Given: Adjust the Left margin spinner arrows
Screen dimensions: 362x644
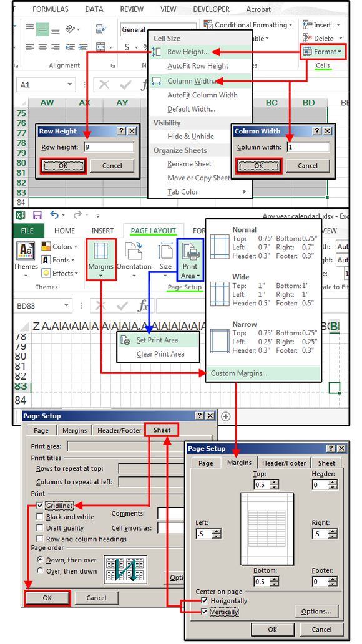Looking at the screenshot, I should (217, 534).
